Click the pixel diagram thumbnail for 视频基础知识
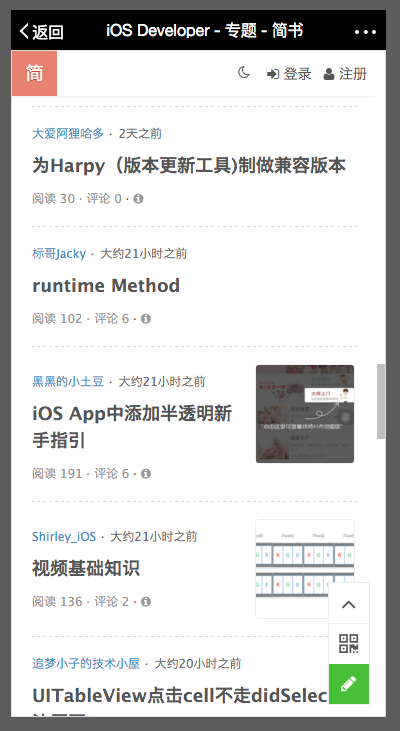 [305, 569]
